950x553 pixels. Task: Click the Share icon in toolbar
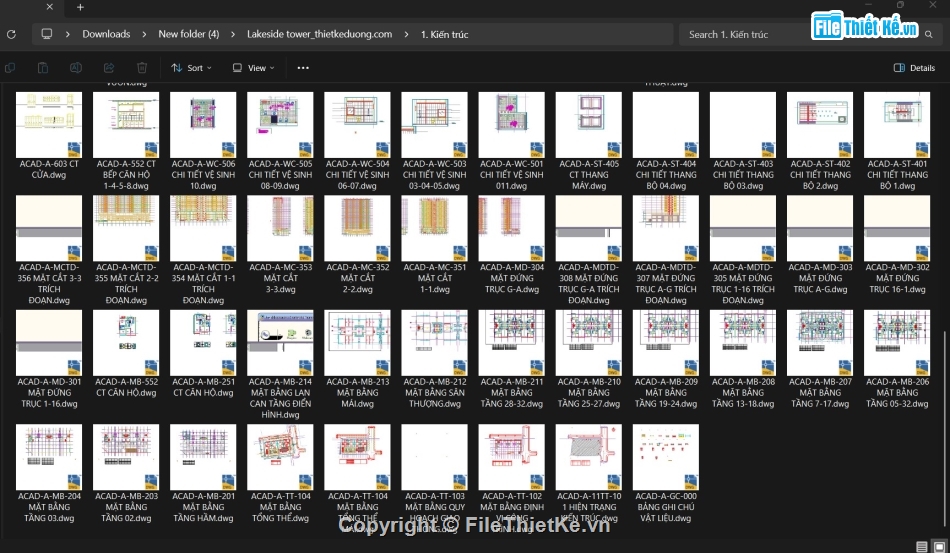click(x=109, y=68)
